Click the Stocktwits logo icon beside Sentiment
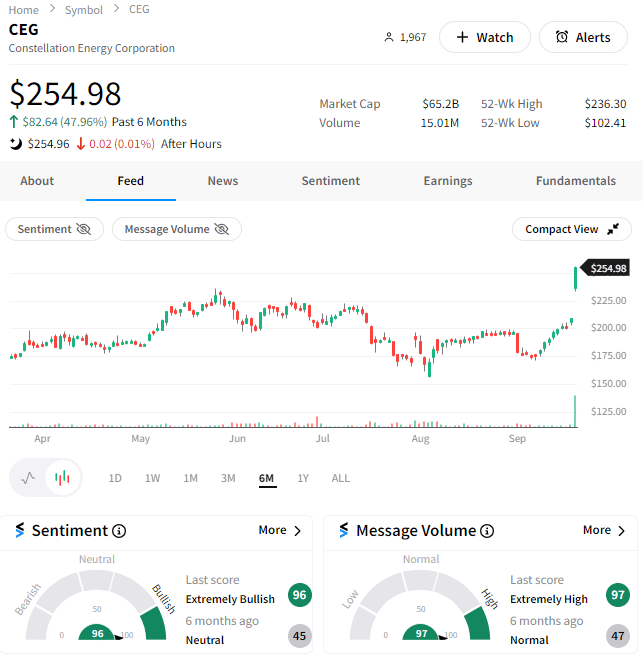Image resolution: width=643 pixels, height=656 pixels. (x=20, y=530)
